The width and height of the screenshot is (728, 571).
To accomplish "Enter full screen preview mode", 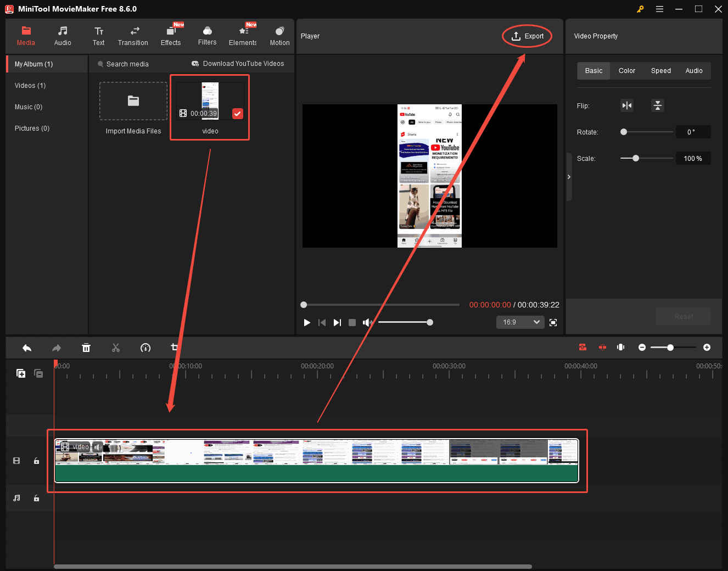I will (x=553, y=322).
